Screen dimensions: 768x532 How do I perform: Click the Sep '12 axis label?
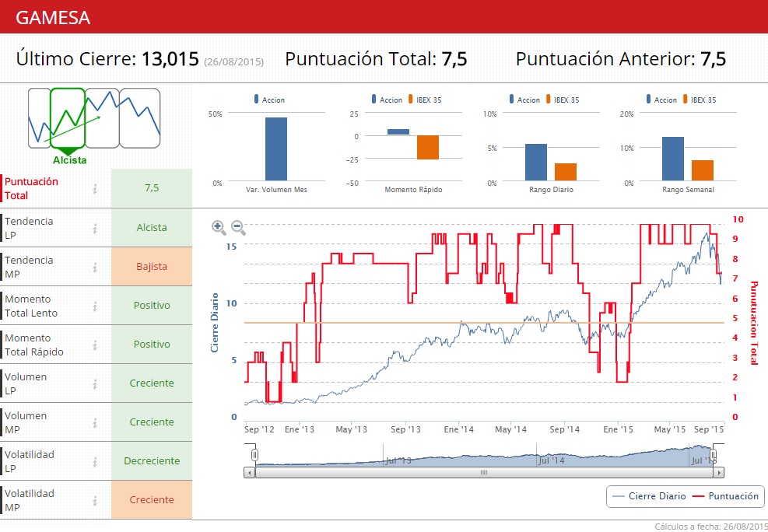(259, 429)
